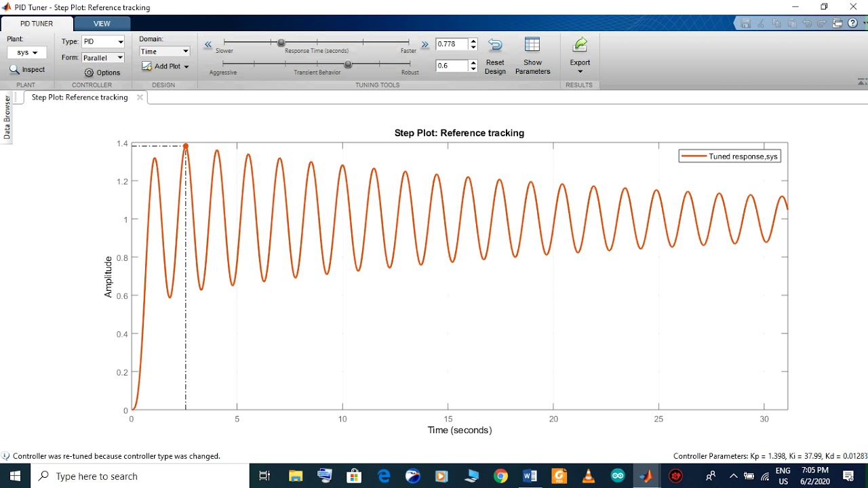Click the Amplitude axis label
This screenshot has width=868, height=488.
108,277
